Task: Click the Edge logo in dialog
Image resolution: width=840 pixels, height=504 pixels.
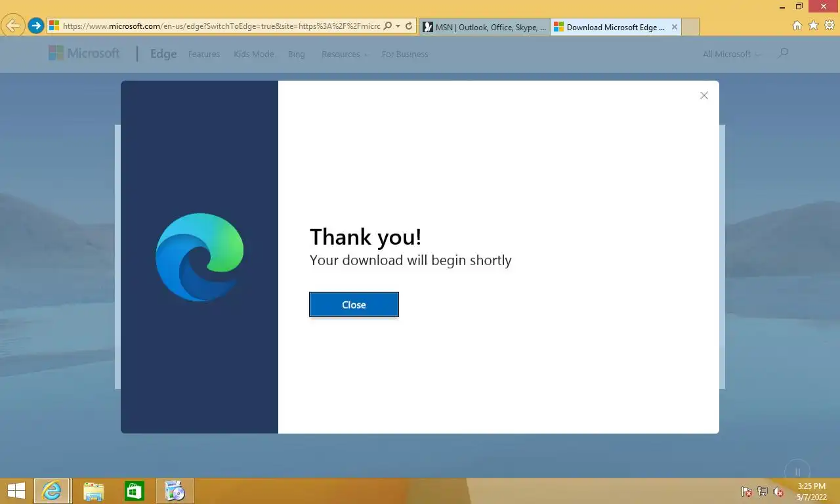Action: (x=199, y=257)
